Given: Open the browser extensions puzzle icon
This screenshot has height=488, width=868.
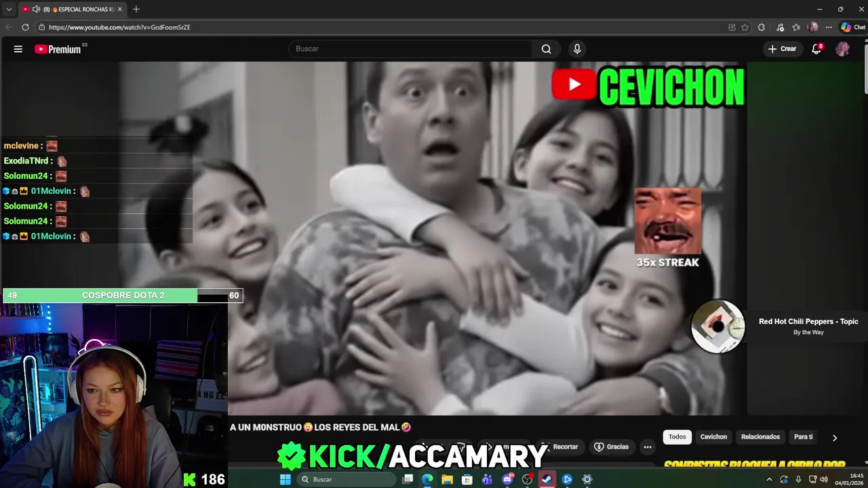Looking at the screenshot, I should (762, 27).
